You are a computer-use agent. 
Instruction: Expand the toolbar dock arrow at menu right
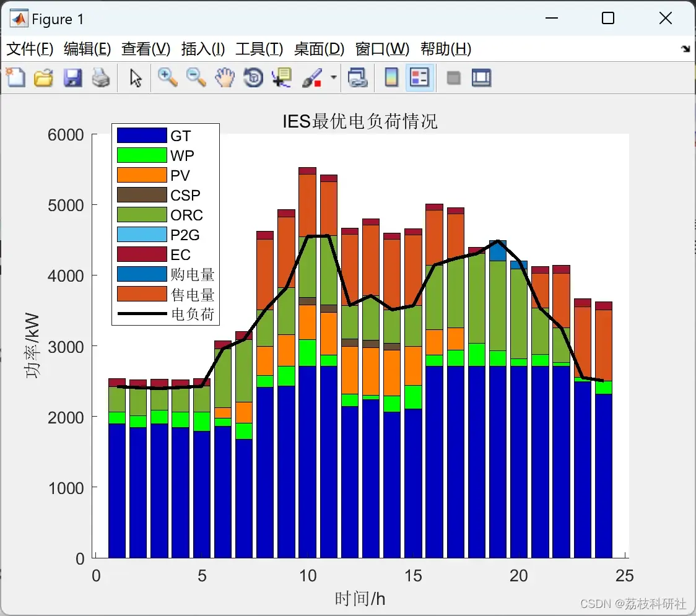point(685,48)
